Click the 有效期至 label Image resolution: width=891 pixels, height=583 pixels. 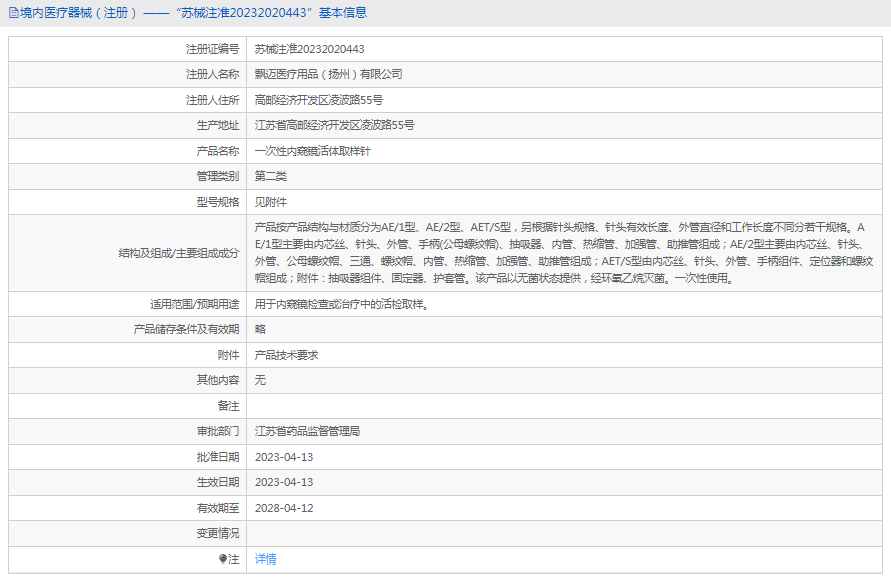coord(218,508)
